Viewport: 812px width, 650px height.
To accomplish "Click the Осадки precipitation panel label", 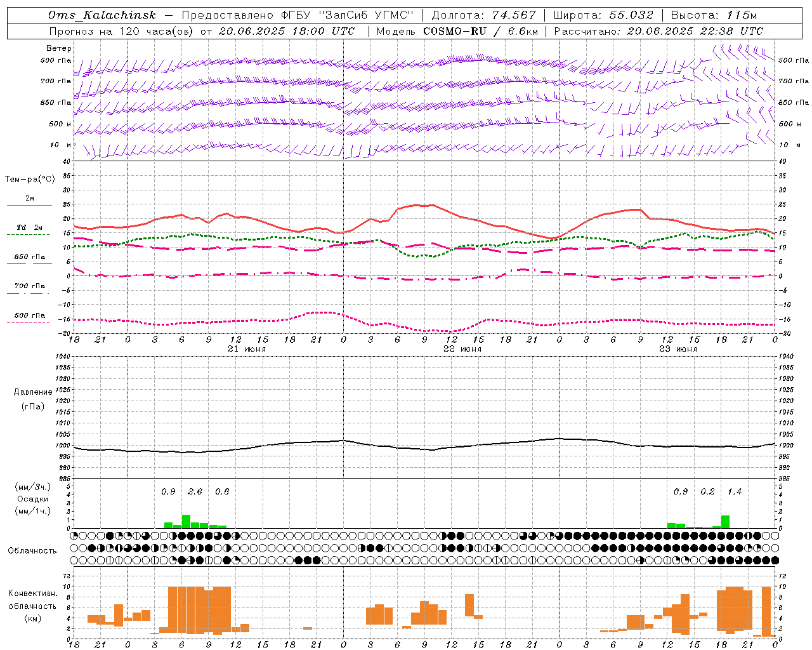I will click(x=32, y=499).
